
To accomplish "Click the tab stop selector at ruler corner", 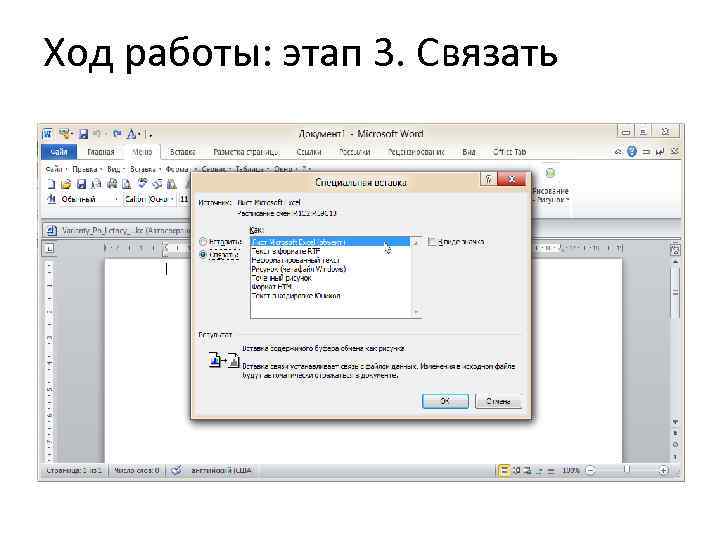I will 50,248.
